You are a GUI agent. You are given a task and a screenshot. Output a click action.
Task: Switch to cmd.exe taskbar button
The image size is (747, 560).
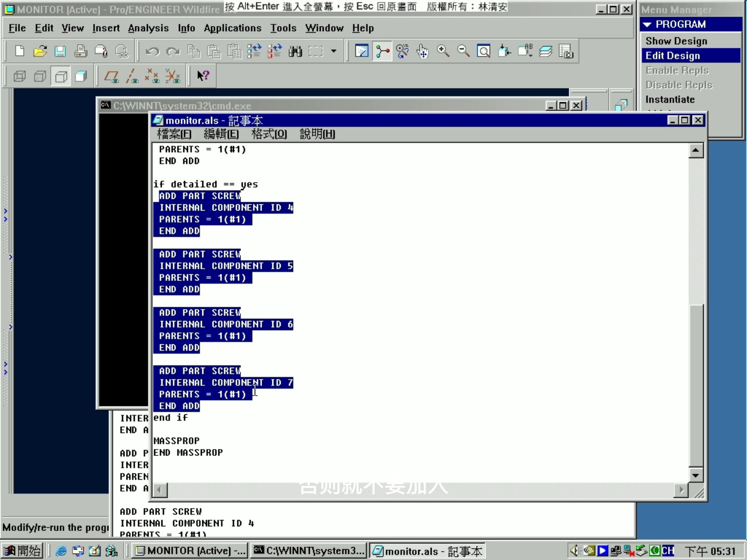click(309, 551)
